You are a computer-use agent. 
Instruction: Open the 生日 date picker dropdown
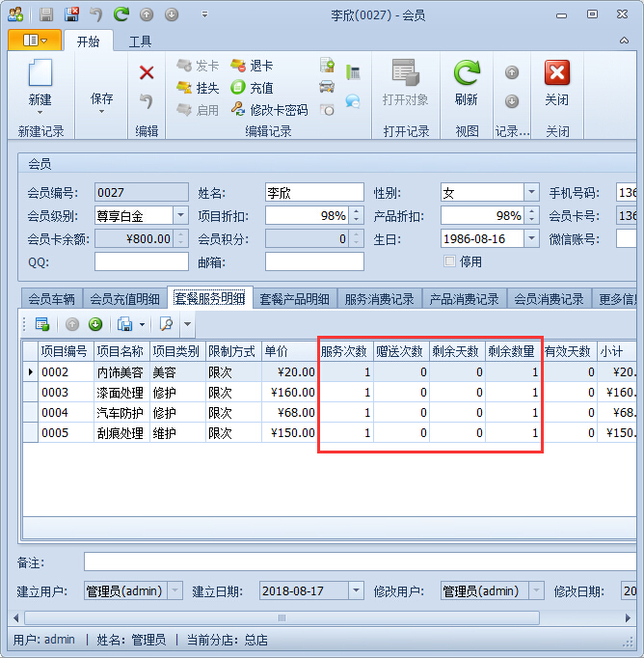(530, 238)
